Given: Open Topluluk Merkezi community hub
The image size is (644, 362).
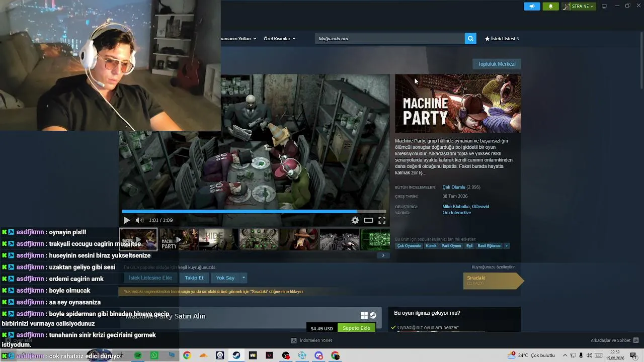Looking at the screenshot, I should pos(497,64).
